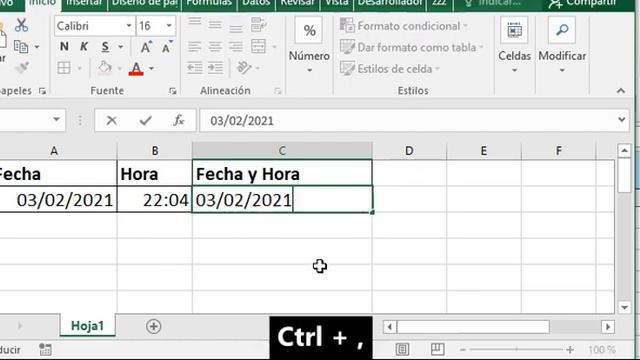Toggle italic formatting (K)
Viewport: 640px width, 360px height.
pyautogui.click(x=84, y=47)
